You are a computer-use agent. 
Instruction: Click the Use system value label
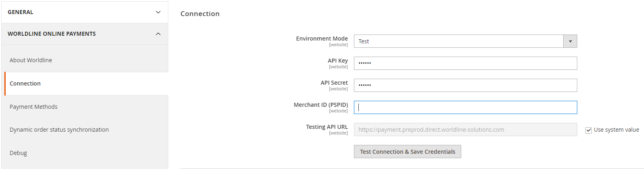(x=616, y=130)
